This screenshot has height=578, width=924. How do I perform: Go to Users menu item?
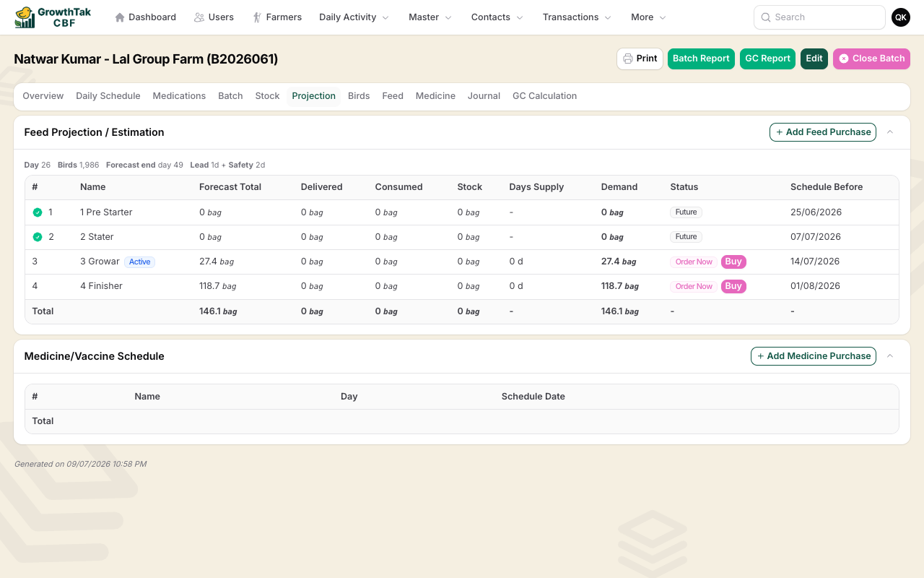pyautogui.click(x=214, y=17)
